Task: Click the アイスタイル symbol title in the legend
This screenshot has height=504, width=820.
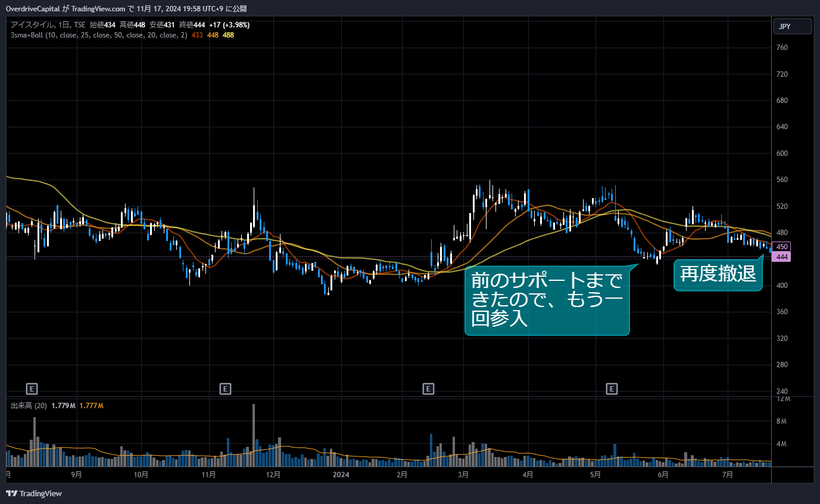Action: coord(30,25)
